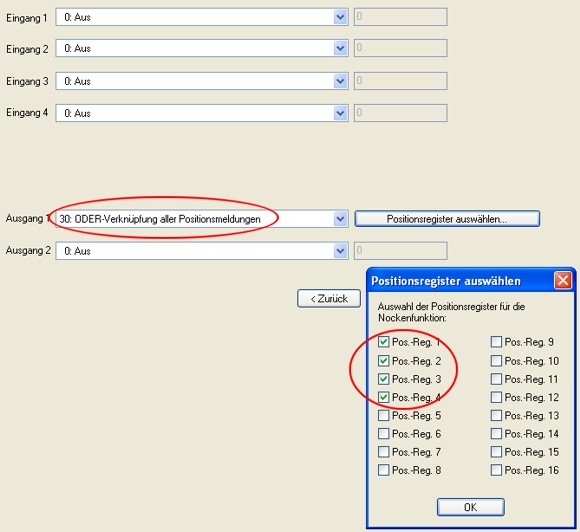This screenshot has height=532, width=580.
Task: Click 'Auswahl der Positionsregister für die Nockenfunktion' text
Action: [451, 312]
